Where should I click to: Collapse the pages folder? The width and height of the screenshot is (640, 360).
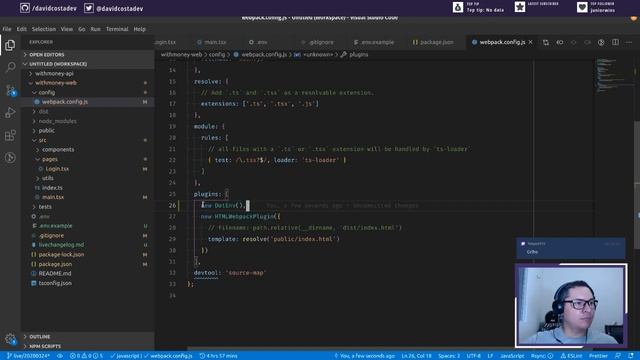point(88,159)
